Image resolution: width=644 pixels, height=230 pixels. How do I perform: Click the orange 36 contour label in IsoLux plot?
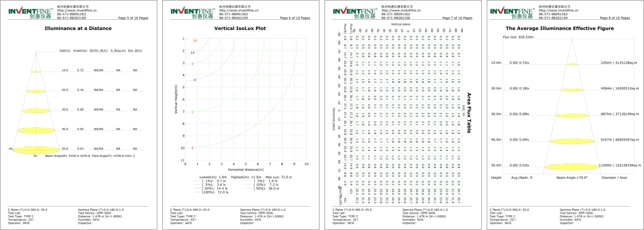pos(195,41)
